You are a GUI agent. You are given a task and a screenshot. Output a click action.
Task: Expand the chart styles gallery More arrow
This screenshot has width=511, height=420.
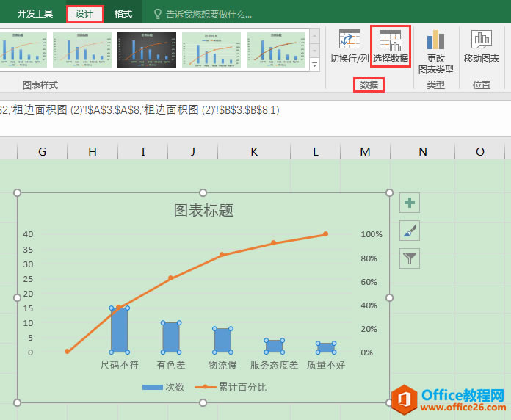pos(314,65)
